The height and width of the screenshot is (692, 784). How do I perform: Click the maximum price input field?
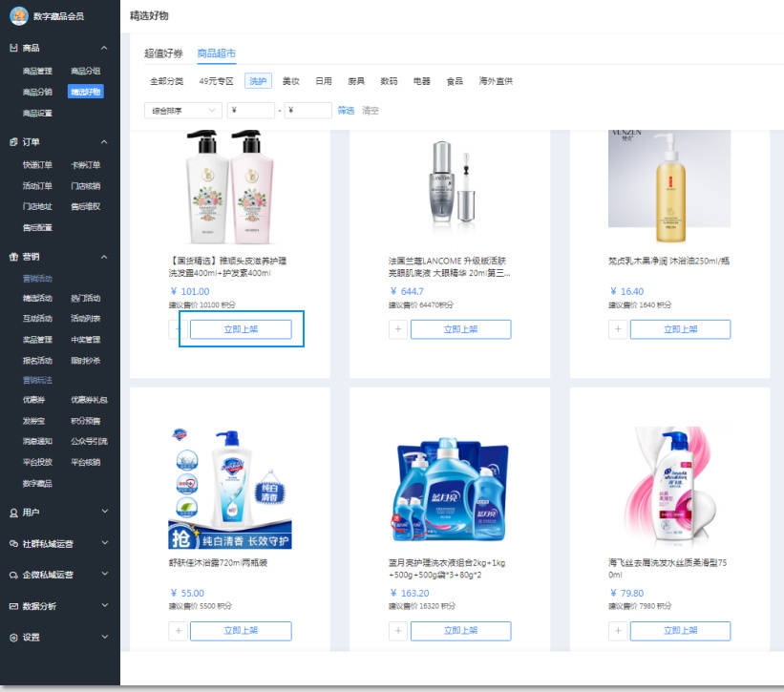coord(308,111)
